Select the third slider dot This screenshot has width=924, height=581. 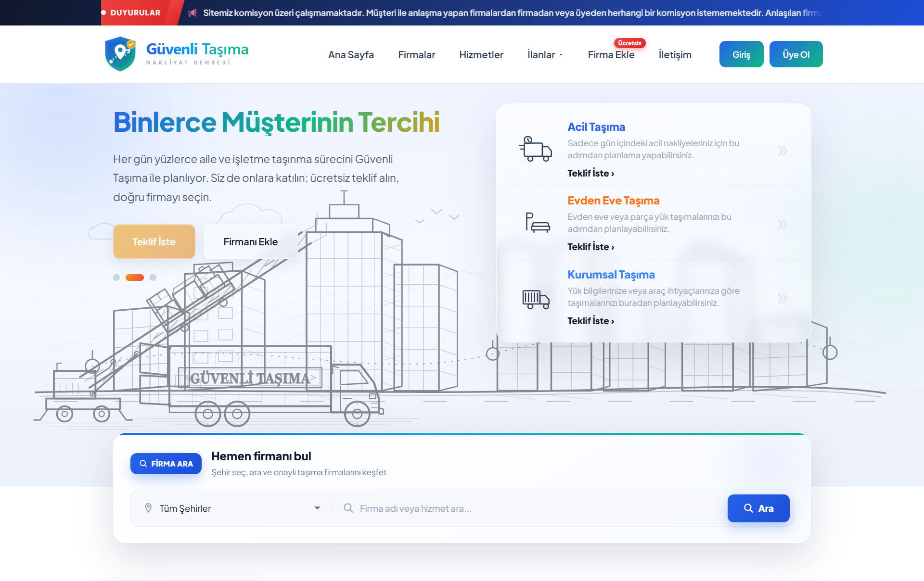153,278
